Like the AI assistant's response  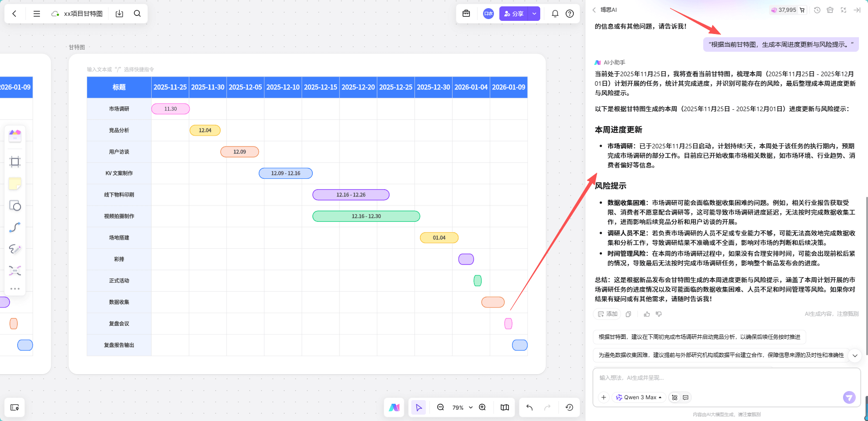coord(646,314)
